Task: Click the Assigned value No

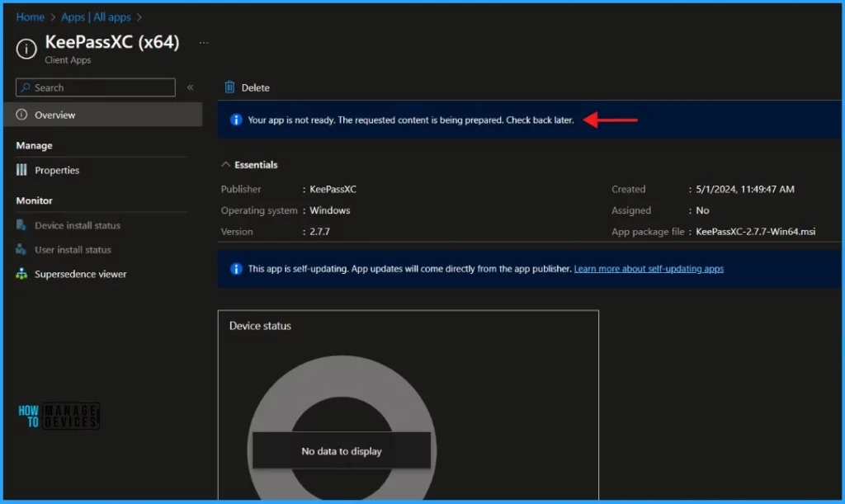Action: point(702,210)
